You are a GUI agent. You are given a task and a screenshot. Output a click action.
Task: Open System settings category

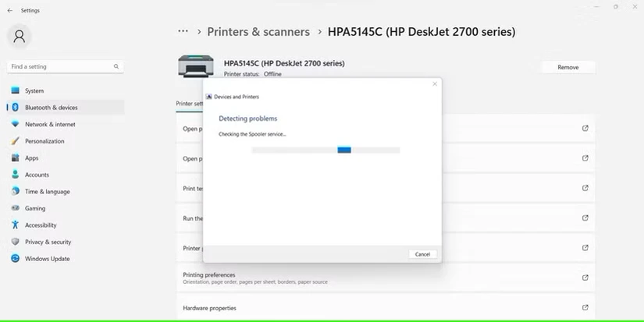coord(66,90)
